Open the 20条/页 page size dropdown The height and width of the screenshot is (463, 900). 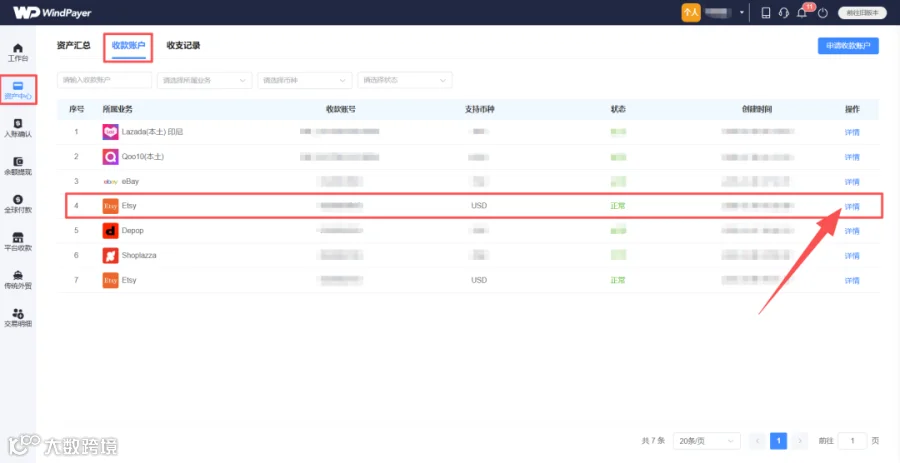click(707, 441)
